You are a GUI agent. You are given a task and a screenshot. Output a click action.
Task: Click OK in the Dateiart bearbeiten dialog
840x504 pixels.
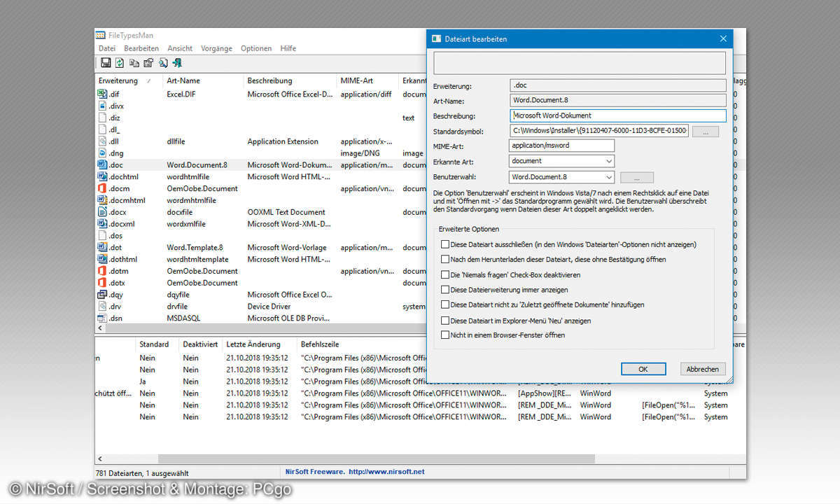click(643, 369)
